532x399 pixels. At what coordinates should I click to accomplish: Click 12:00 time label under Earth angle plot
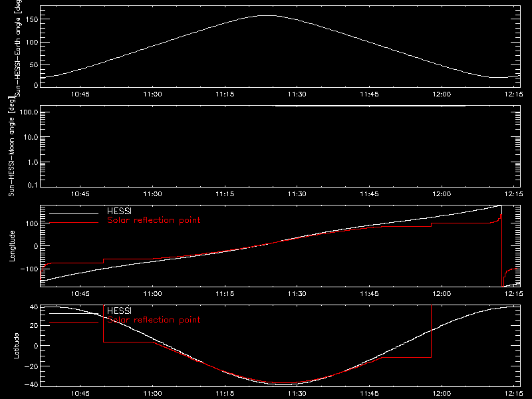click(442, 94)
